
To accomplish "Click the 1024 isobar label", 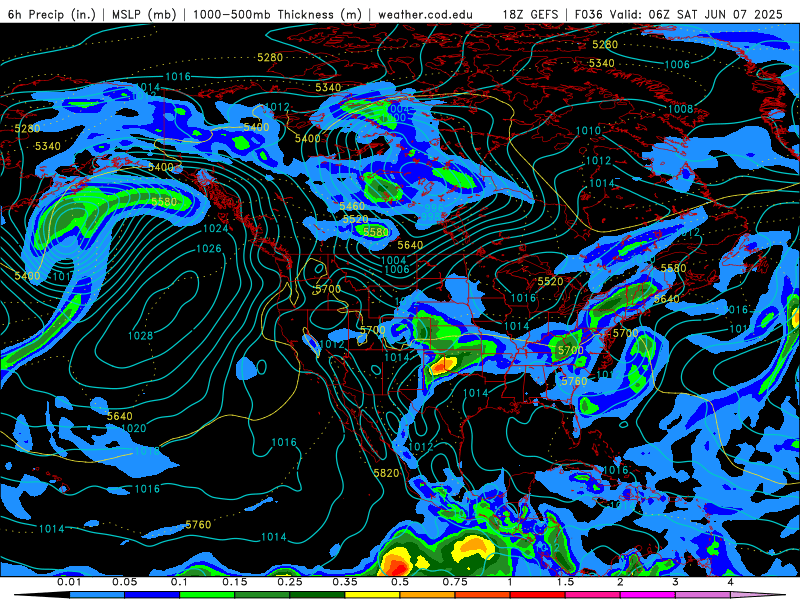I will tap(215, 229).
